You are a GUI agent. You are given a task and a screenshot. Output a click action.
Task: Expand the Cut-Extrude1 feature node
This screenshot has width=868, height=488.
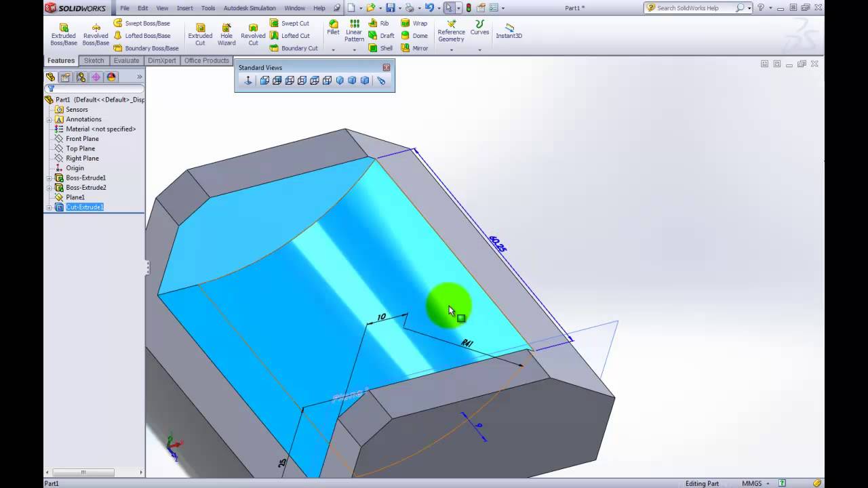point(49,207)
